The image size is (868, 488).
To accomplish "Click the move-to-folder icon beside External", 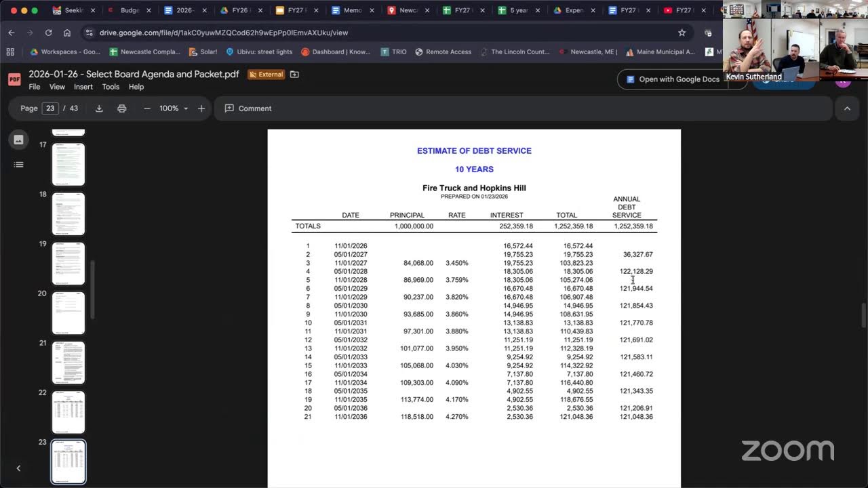I will point(294,75).
